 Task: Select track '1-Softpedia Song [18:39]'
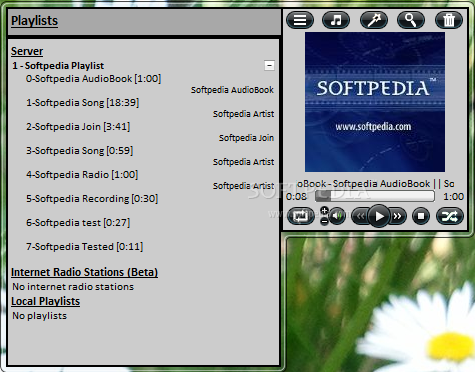click(83, 103)
